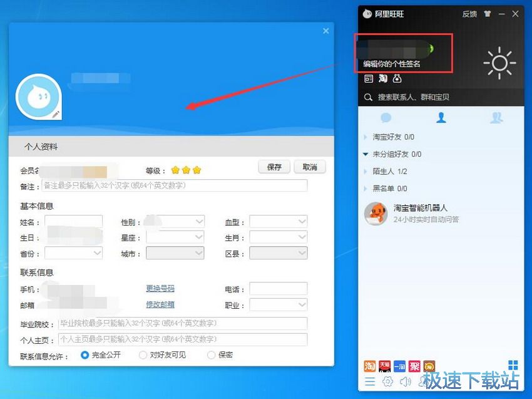
Task: Select the 完全公开 radio button
Action: 85,355
